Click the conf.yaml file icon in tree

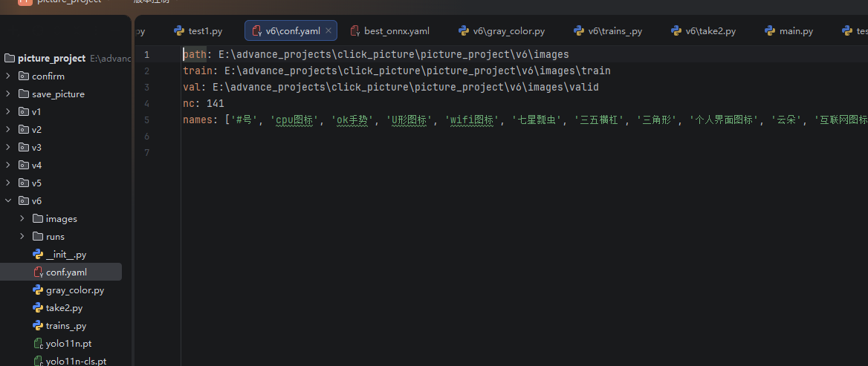tap(38, 272)
